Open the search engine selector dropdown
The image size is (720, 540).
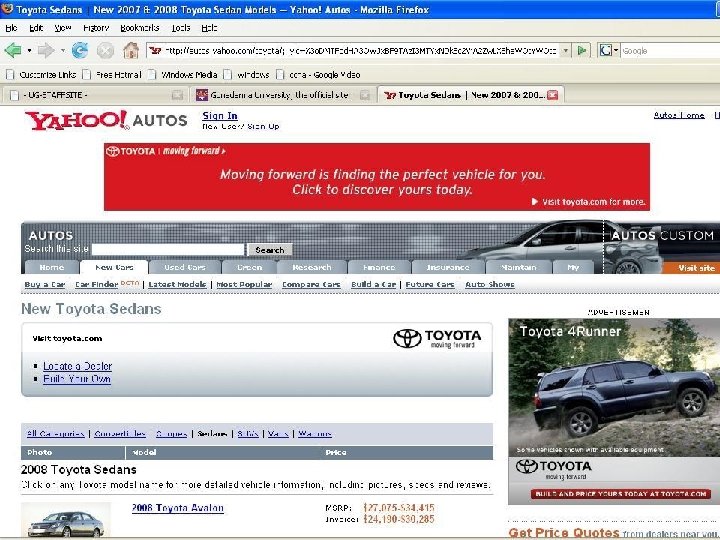click(616, 51)
